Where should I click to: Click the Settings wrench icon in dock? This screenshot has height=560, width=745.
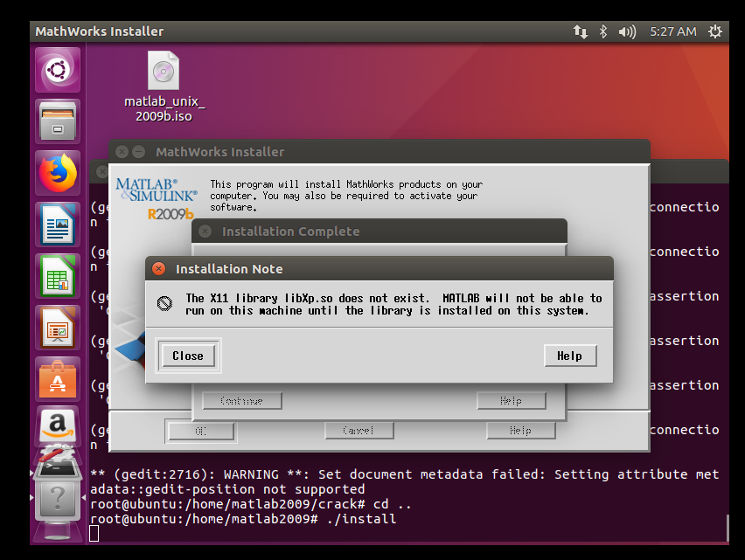pos(58,453)
